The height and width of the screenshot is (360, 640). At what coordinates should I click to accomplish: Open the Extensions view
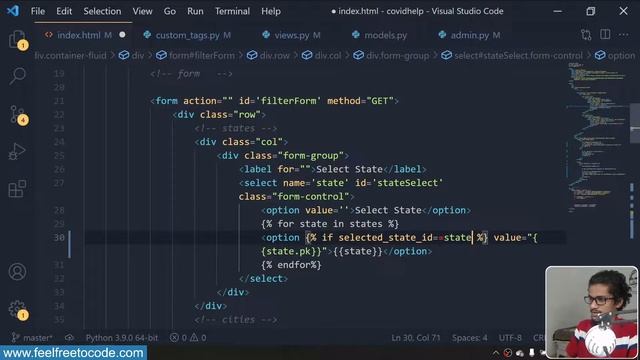(x=18, y=188)
